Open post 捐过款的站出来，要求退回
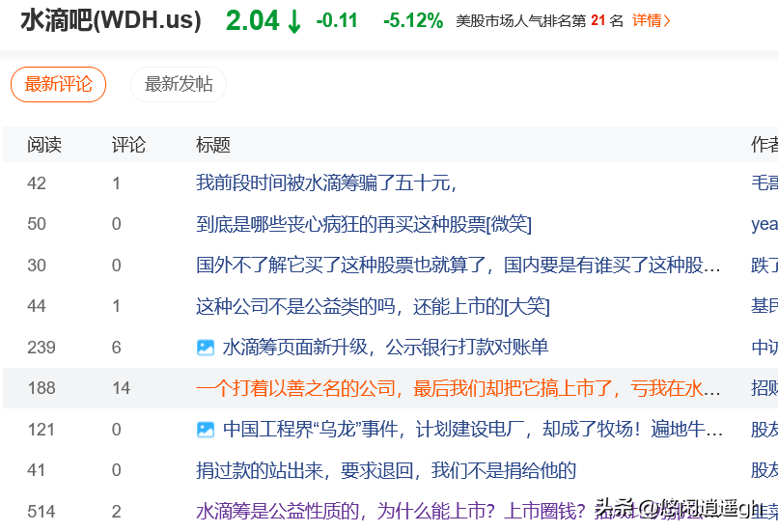The height and width of the screenshot is (532, 778). [x=386, y=470]
